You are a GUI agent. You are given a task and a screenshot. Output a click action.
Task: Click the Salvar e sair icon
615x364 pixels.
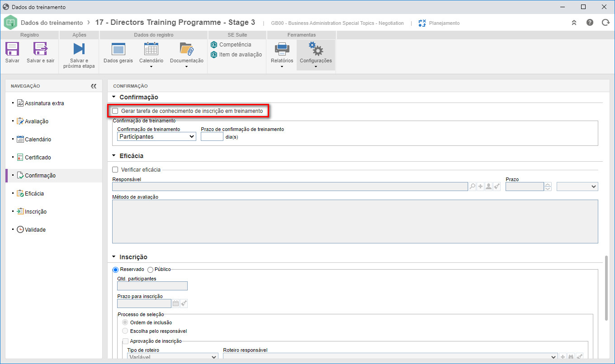point(41,49)
